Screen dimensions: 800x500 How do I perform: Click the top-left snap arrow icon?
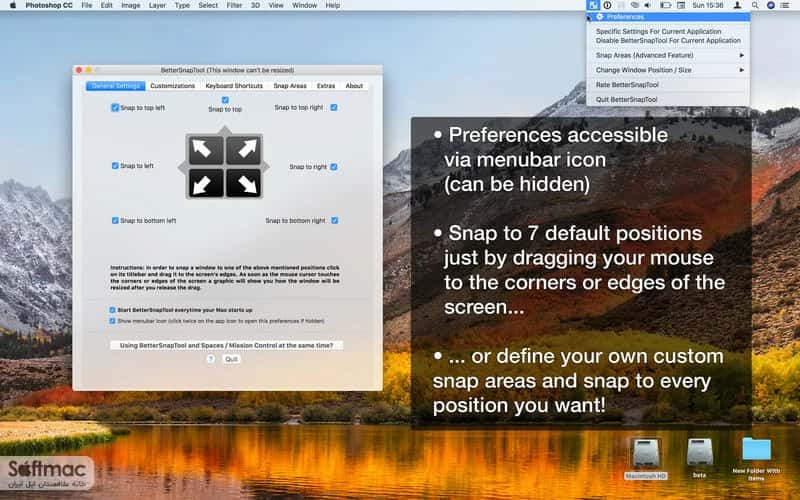(x=206, y=150)
